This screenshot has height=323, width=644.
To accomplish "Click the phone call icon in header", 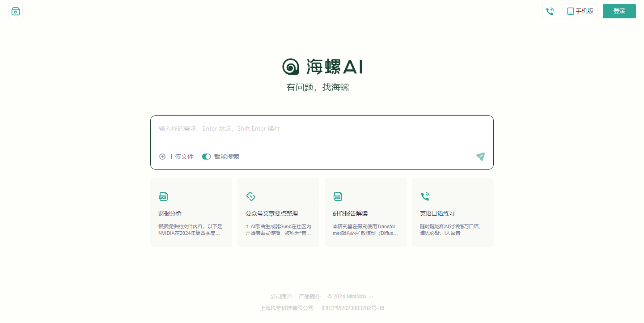I will pyautogui.click(x=550, y=11).
